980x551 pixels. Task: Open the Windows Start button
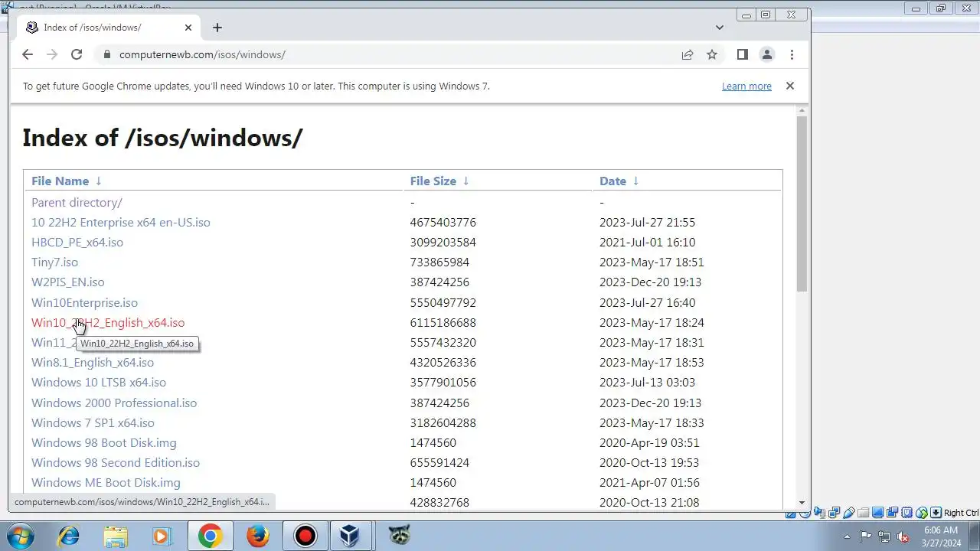pyautogui.click(x=21, y=536)
